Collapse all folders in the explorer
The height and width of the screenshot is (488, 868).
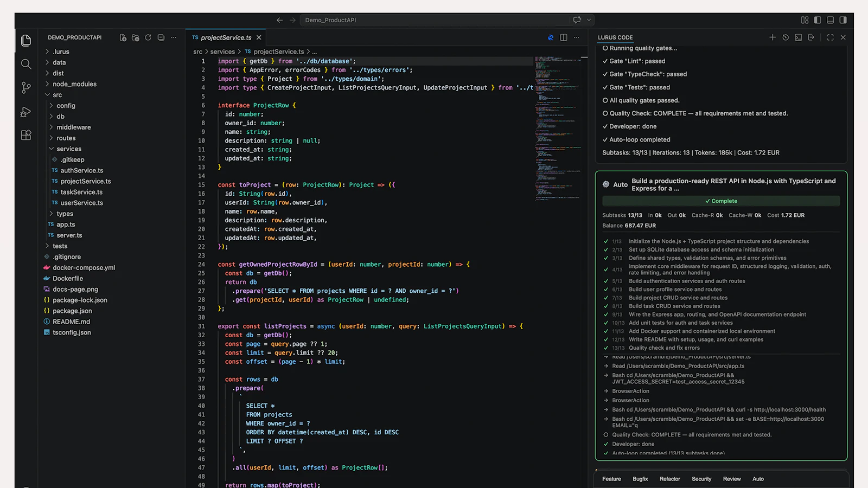161,37
